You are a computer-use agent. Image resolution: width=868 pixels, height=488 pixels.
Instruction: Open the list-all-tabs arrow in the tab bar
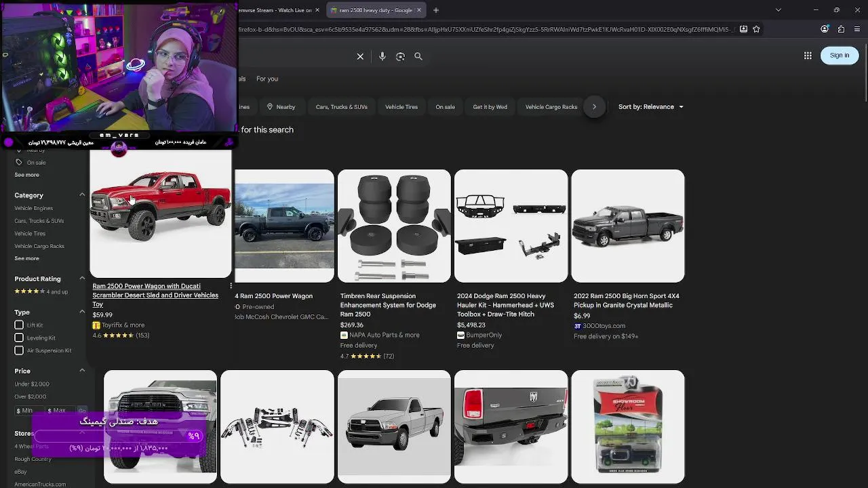[778, 10]
